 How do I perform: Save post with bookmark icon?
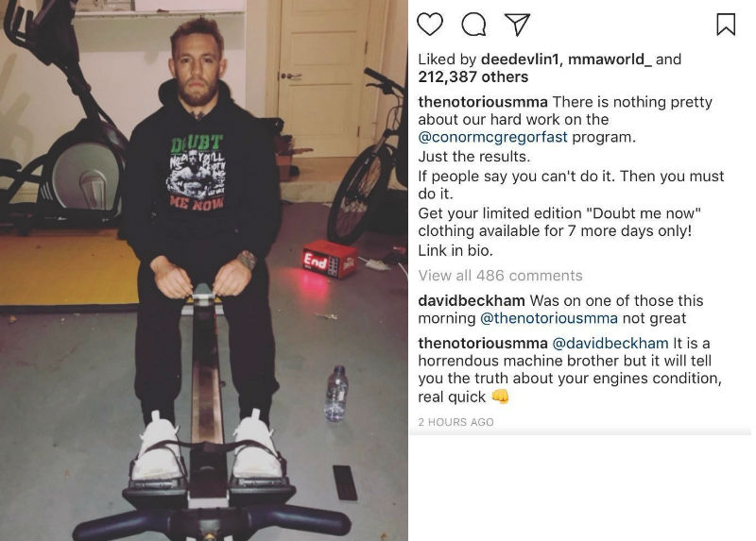[726, 25]
